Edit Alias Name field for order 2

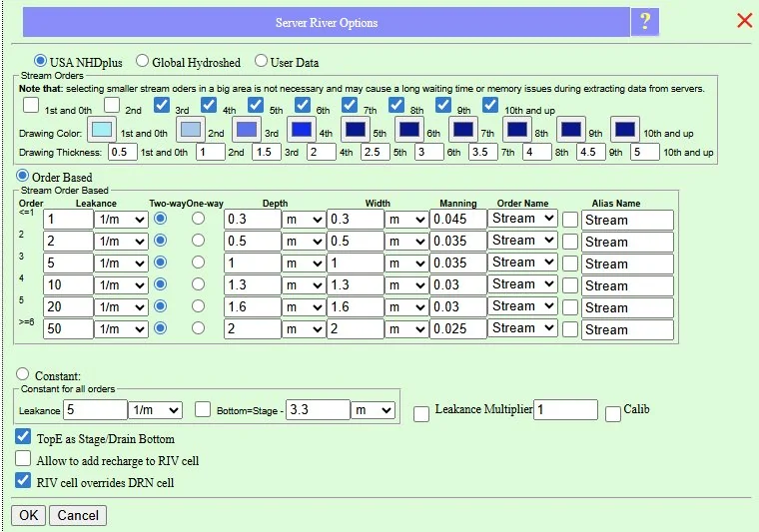(627, 242)
